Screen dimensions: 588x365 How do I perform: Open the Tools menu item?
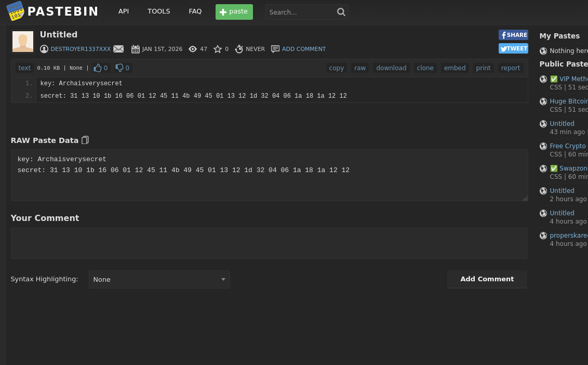click(x=158, y=11)
